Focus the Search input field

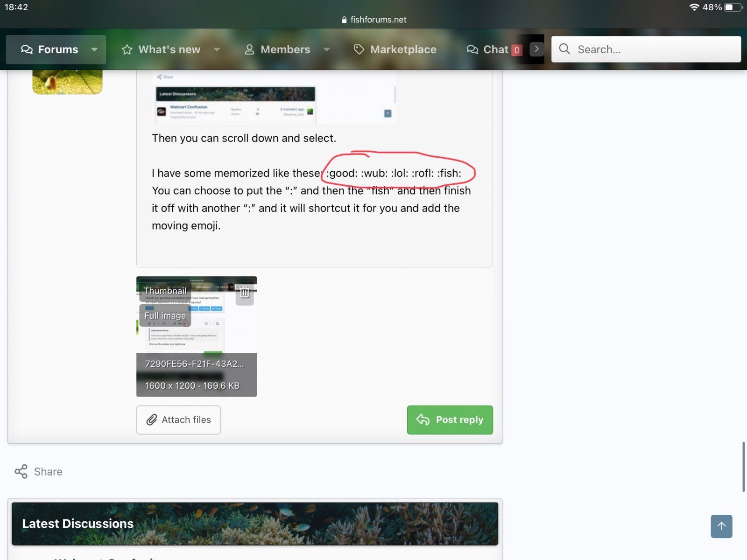point(654,49)
